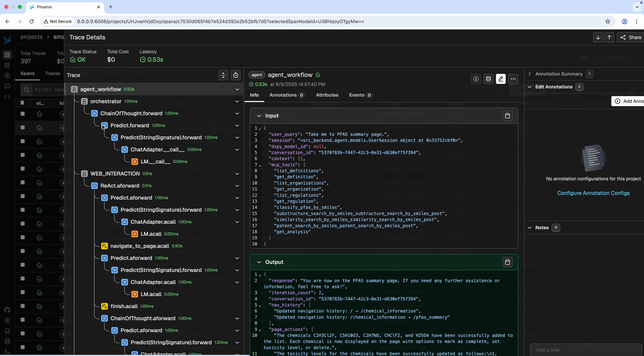
Task: Tick the second span row checkbox
Action: [22, 128]
